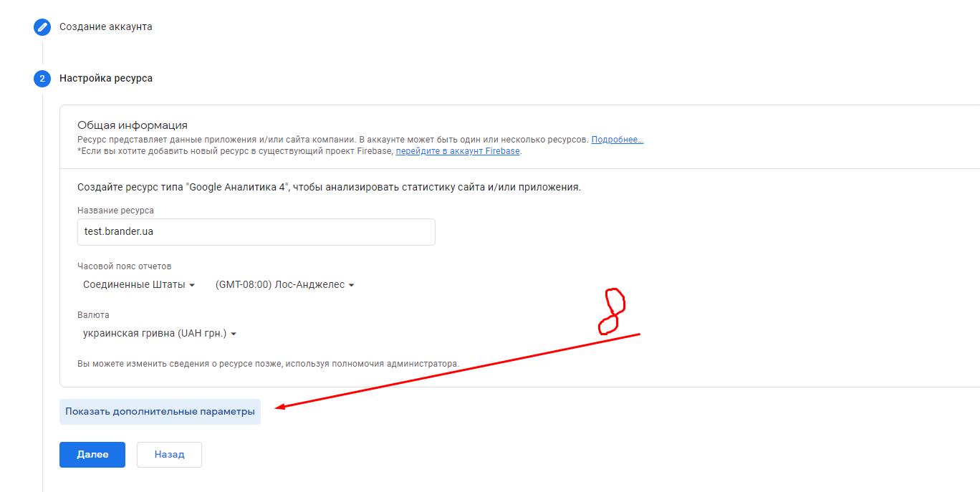
Task: Click the caret arrow after UAH грн.
Action: [234, 334]
